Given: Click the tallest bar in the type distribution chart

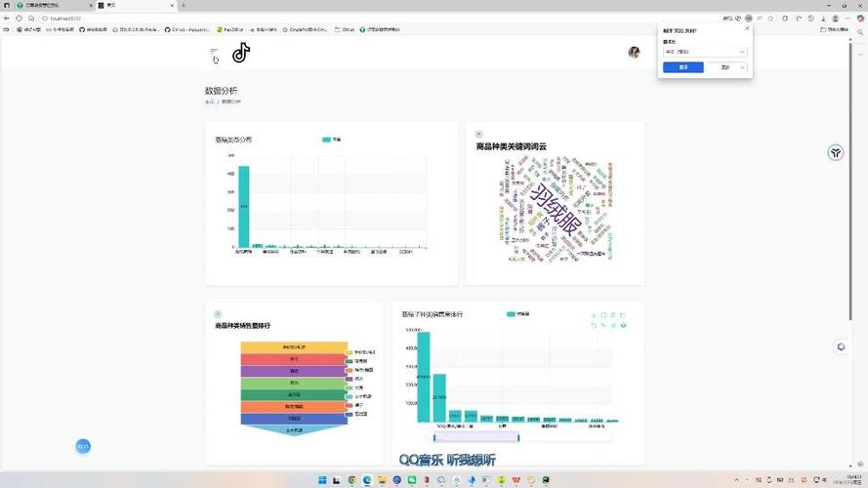Looking at the screenshot, I should 243,206.
